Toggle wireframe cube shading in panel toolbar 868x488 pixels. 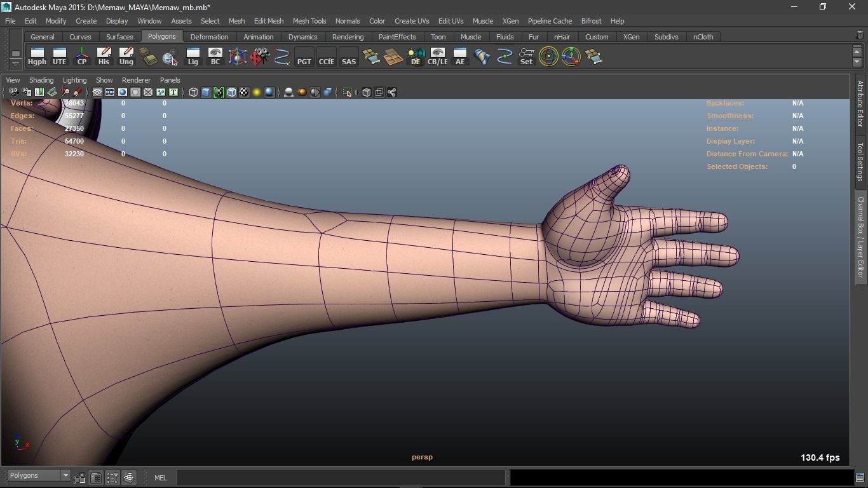tap(193, 92)
